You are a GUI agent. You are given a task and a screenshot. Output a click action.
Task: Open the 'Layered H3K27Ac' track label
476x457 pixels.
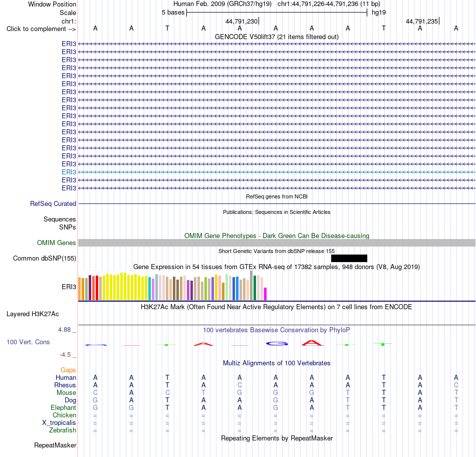coord(33,314)
